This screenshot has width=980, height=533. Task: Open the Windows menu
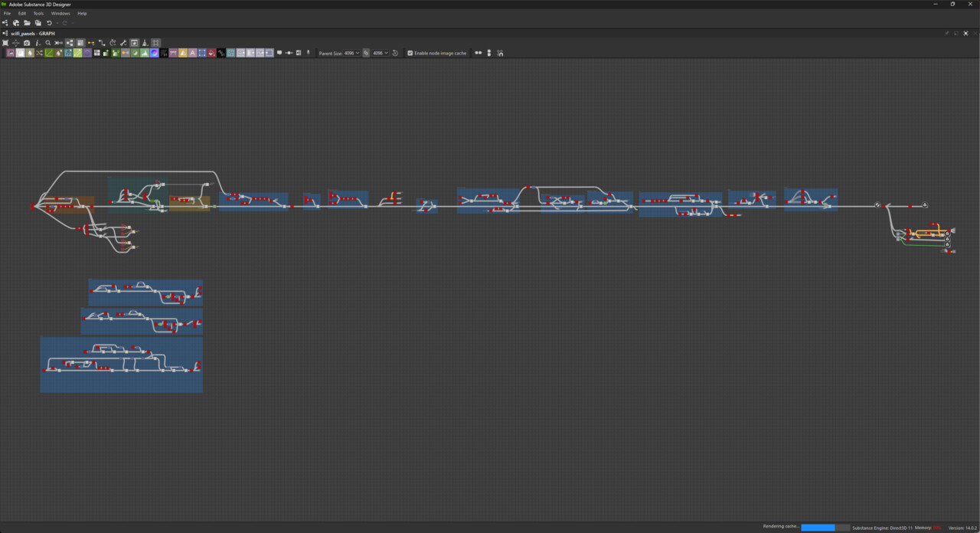60,13
